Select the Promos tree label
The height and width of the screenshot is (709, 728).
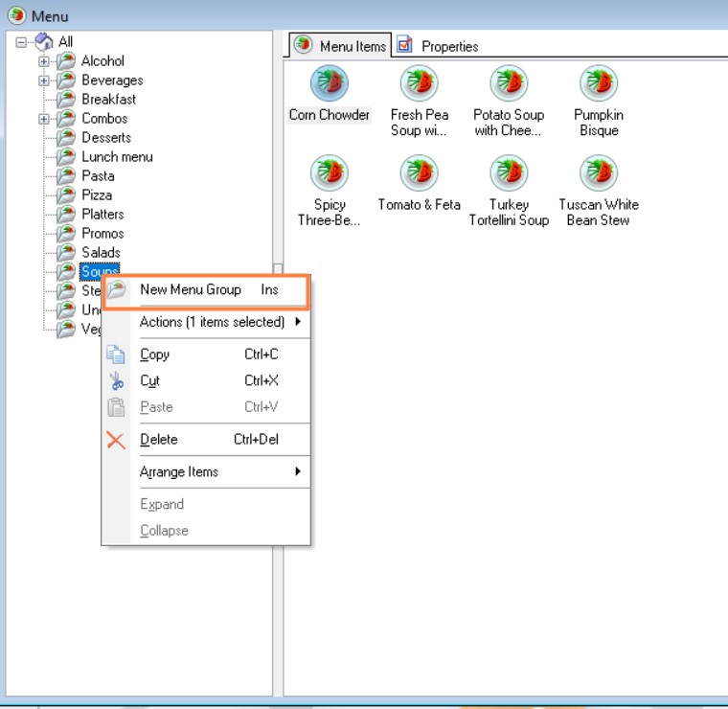pos(102,234)
